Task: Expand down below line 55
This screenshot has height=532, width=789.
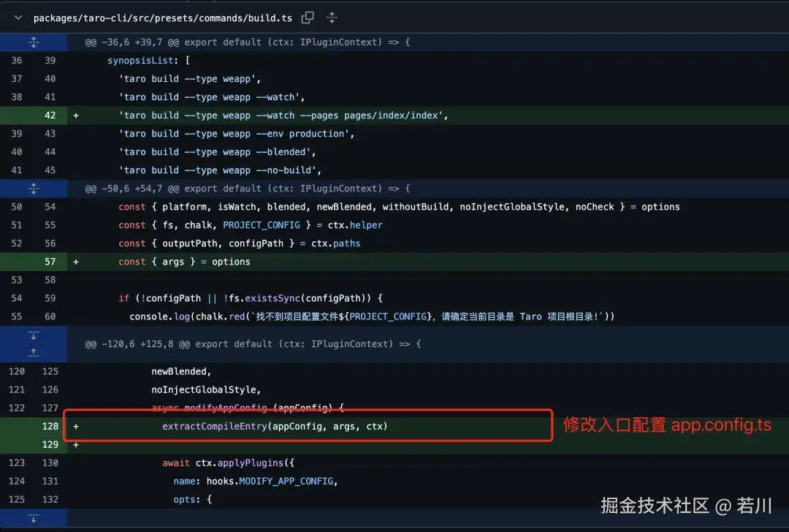Action: tap(33, 335)
